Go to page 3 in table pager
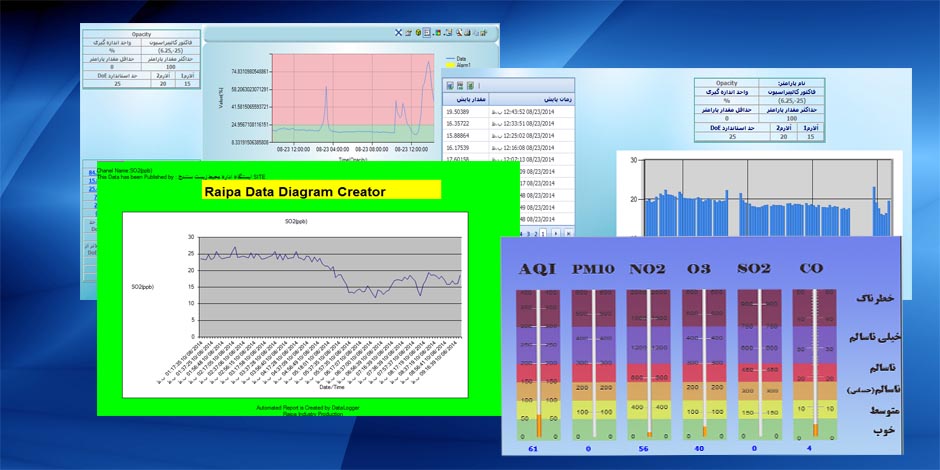 coord(529,233)
